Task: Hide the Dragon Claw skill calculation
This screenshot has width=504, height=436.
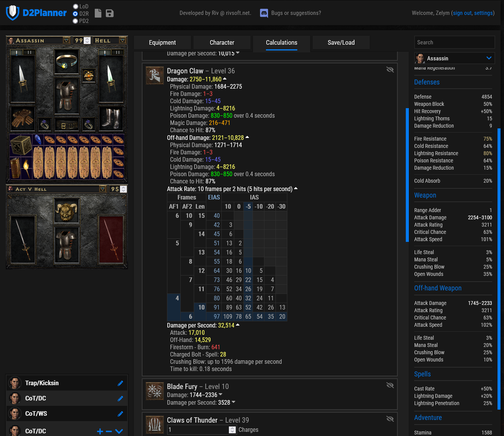Action: point(390,70)
